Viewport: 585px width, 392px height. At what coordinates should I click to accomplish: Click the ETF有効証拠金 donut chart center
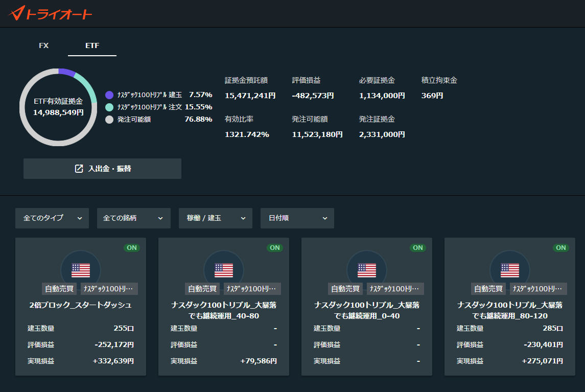(58, 107)
